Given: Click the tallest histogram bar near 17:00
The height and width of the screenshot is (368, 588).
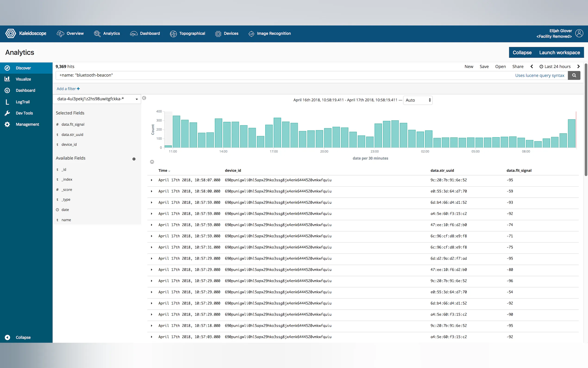Looking at the screenshot, I should click(277, 133).
